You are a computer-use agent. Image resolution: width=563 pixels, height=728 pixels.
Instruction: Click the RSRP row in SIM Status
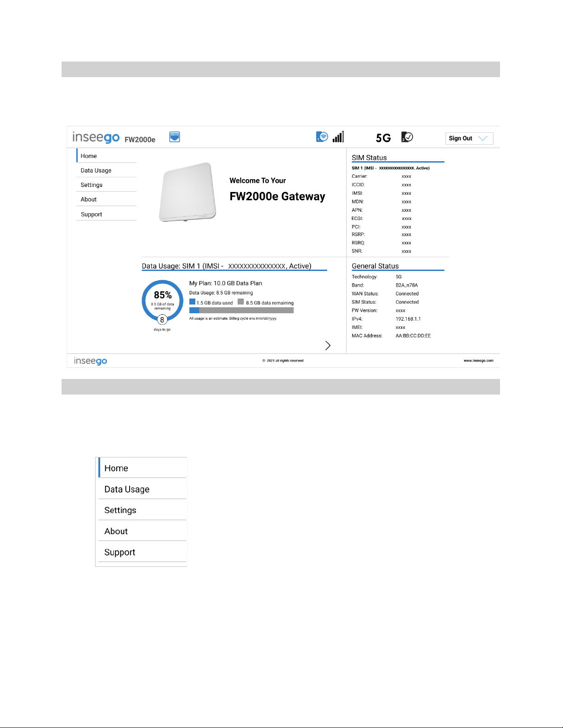[x=381, y=235]
